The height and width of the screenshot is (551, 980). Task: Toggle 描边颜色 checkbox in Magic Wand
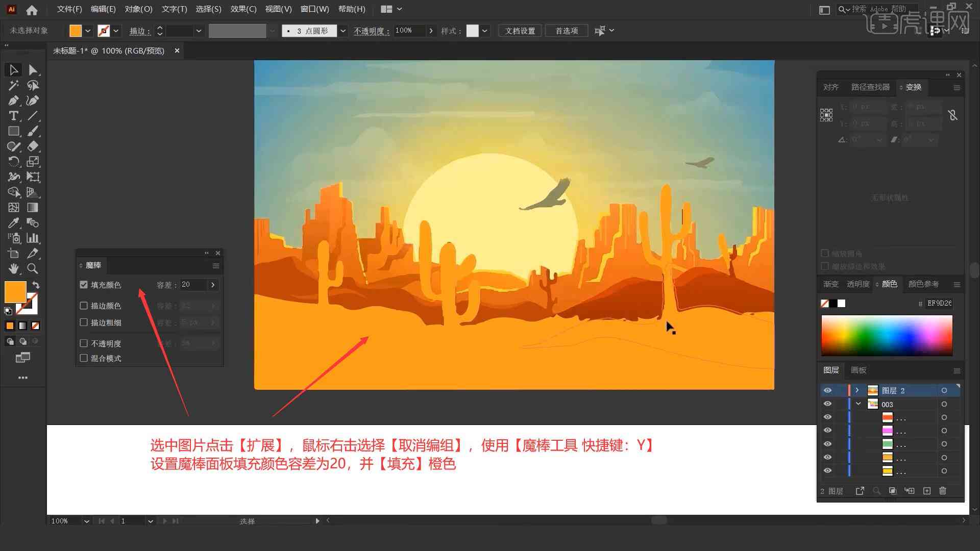click(x=84, y=306)
